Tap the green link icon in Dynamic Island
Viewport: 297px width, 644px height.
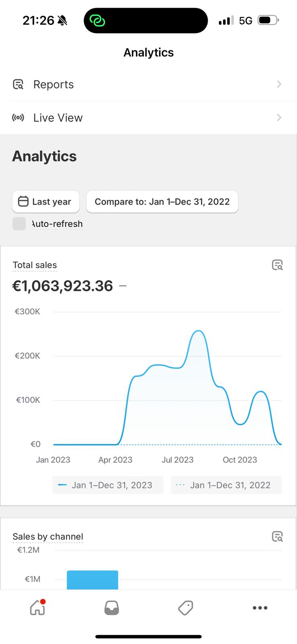(x=97, y=21)
